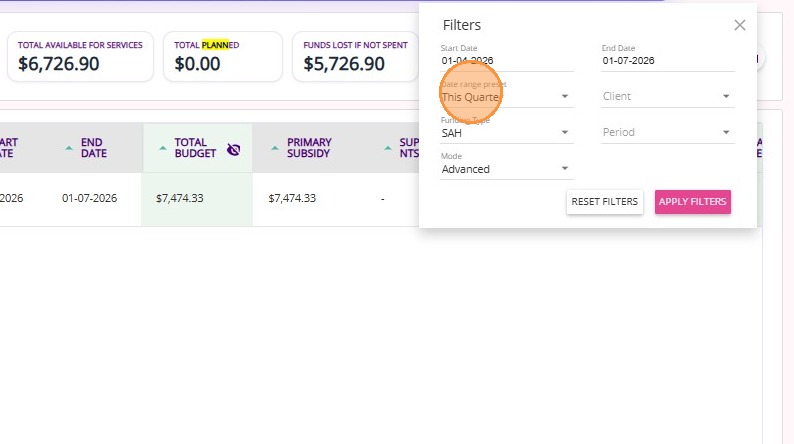The image size is (794, 444).
Task: Sort table by Primary Subsidy header
Action: (309, 149)
